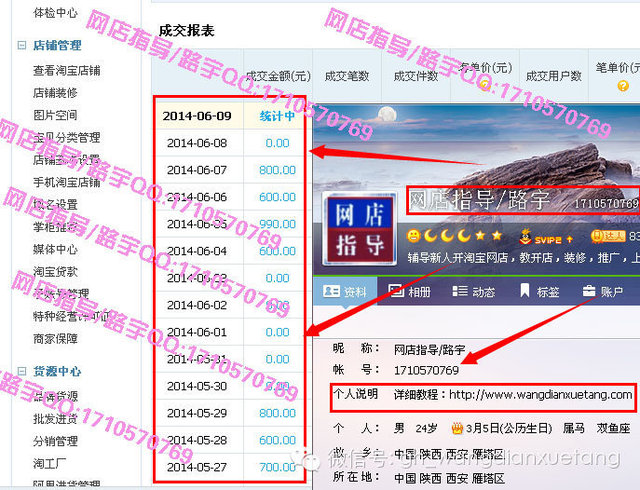The width and height of the screenshot is (640, 490).
Task: Click the 达人 badge icon
Action: 608,236
